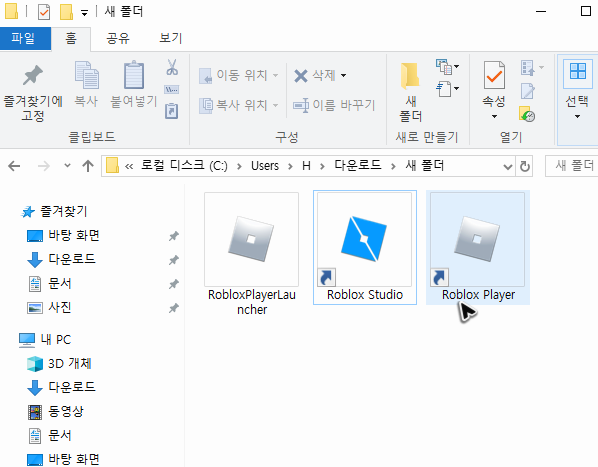Select the RobloxPlayerLauncher file
Screen dimensions: 598x467
252,254
